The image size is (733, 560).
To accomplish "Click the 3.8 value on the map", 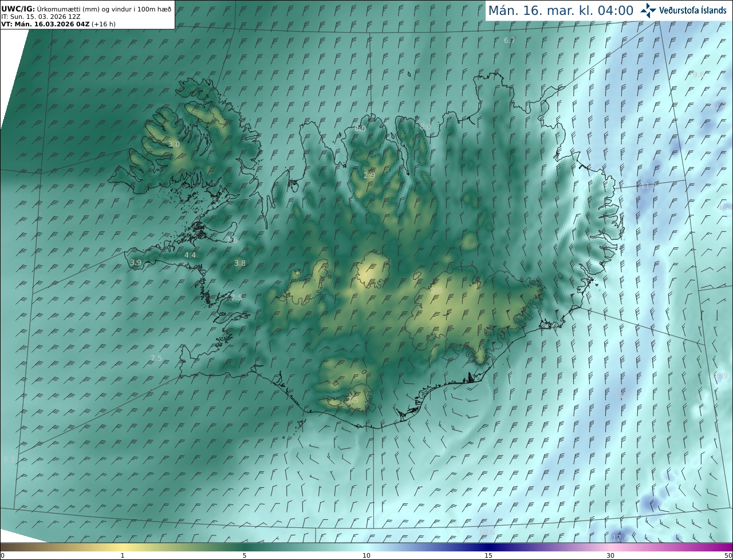I will tap(240, 263).
